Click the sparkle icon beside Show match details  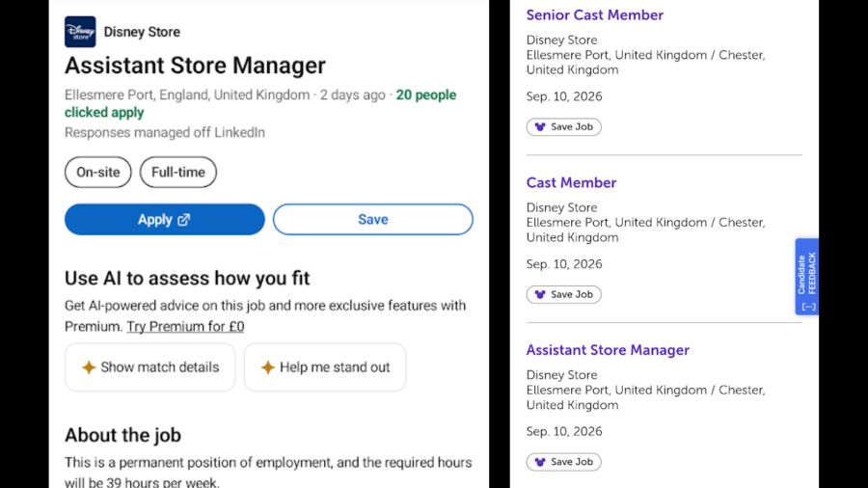coord(89,367)
